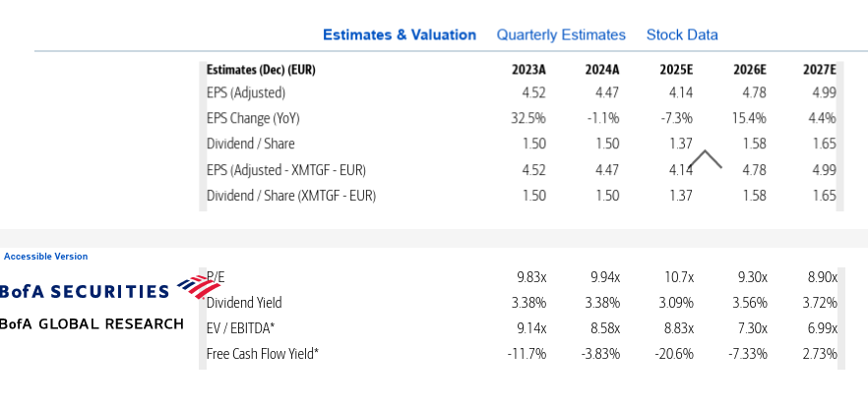
Task: Open the Accessible Version link
Action: (45, 257)
